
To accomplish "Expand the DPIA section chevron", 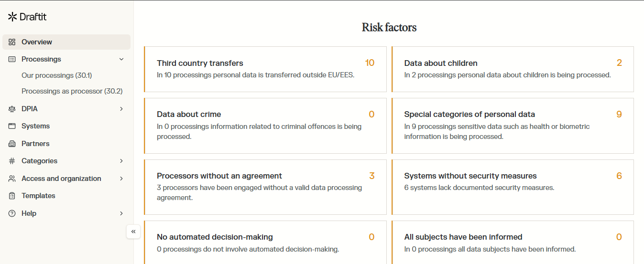I will 121,109.
